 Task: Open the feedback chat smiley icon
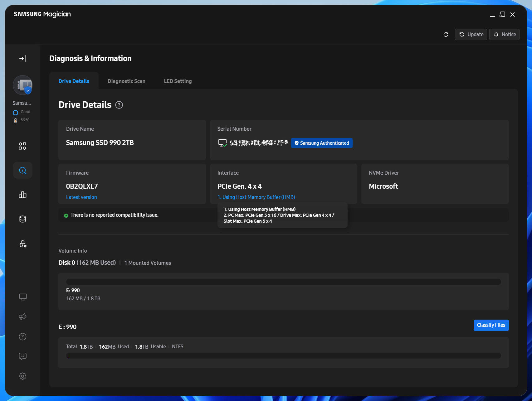(x=22, y=356)
